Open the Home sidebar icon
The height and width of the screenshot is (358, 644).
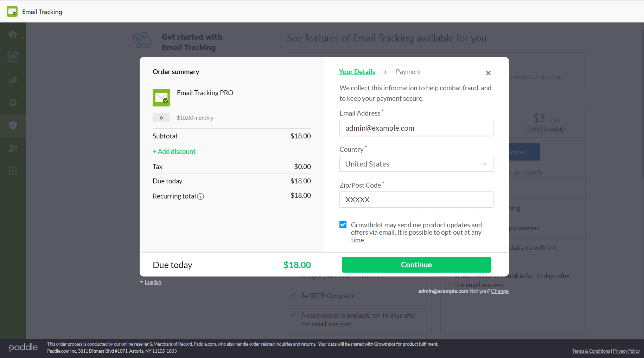[13, 34]
